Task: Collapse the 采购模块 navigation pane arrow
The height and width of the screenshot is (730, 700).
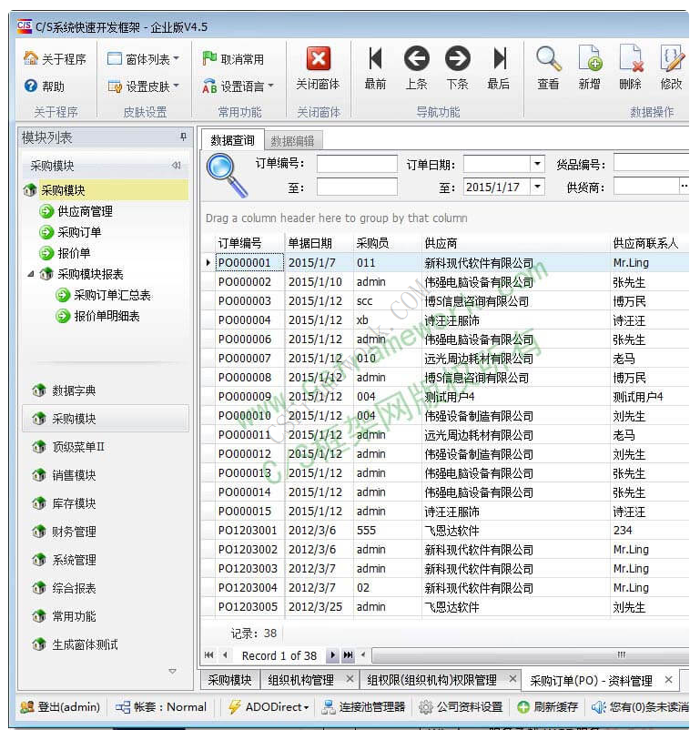Action: click(176, 166)
